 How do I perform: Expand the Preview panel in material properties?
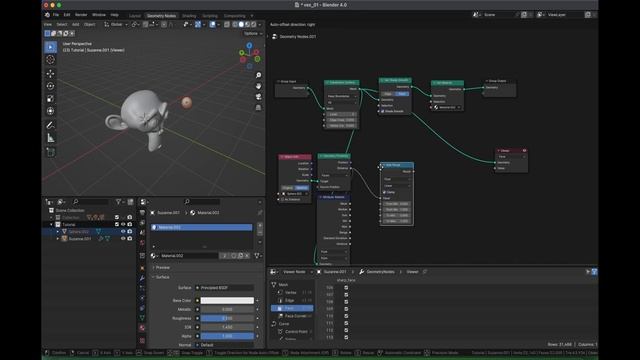point(162,268)
